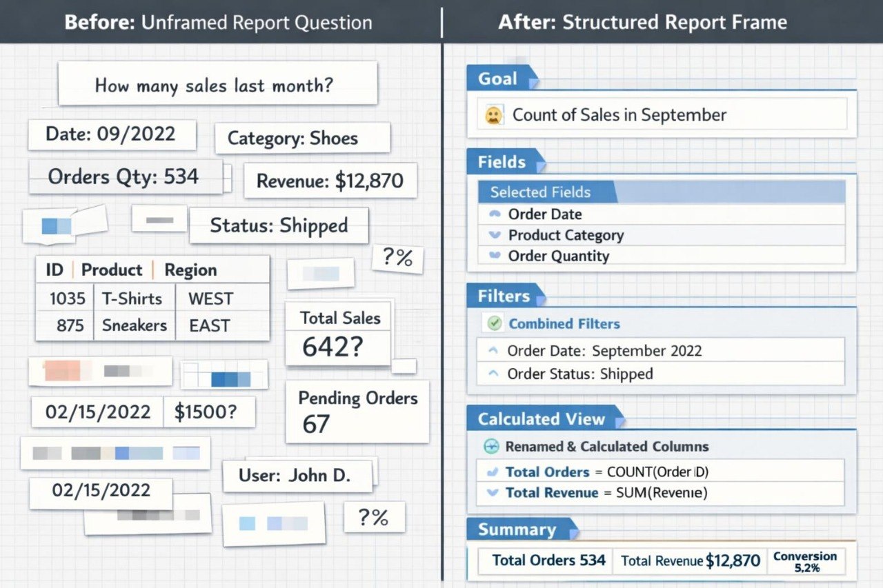
Task: Click the icon before Total Orders formula
Action: point(493,472)
